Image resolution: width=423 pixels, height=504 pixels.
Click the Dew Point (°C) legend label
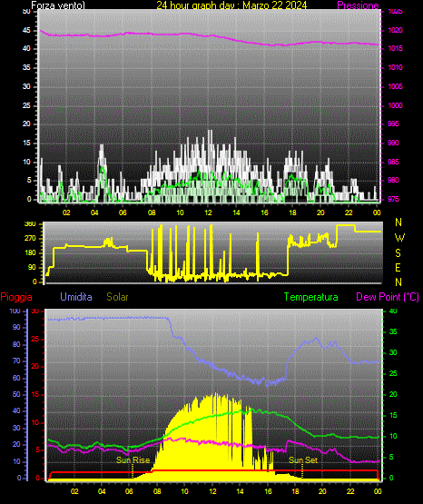[x=388, y=297]
